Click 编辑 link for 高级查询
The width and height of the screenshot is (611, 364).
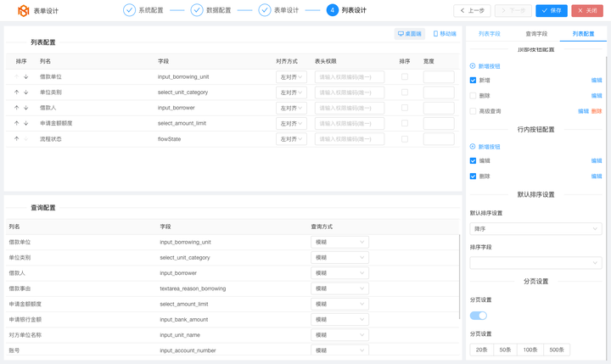pyautogui.click(x=583, y=111)
